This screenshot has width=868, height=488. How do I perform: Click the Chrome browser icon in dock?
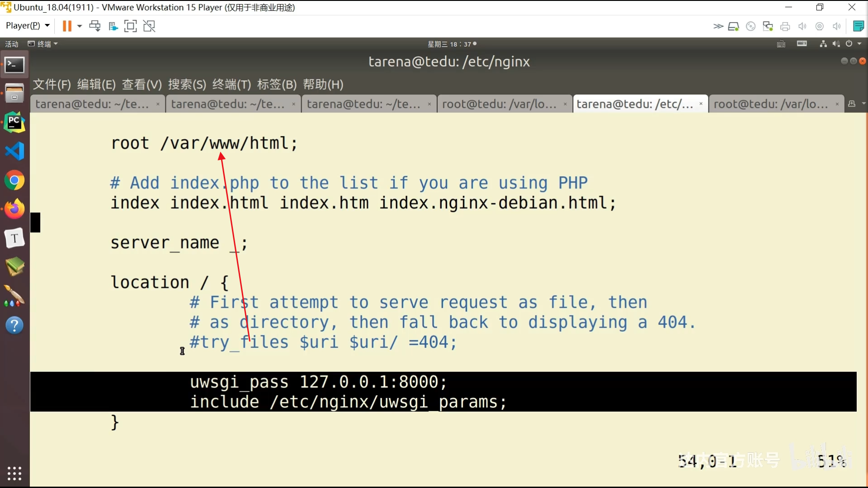tap(15, 180)
